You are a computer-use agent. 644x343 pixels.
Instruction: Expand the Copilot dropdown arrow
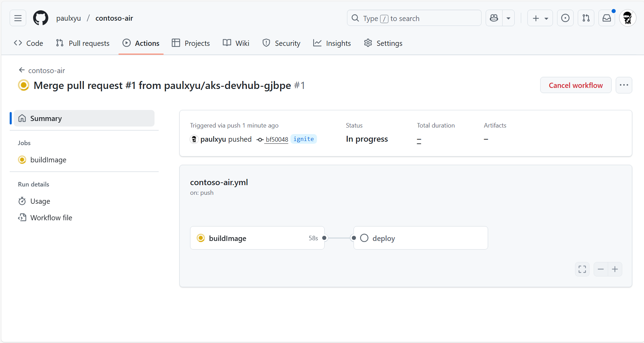pyautogui.click(x=508, y=18)
